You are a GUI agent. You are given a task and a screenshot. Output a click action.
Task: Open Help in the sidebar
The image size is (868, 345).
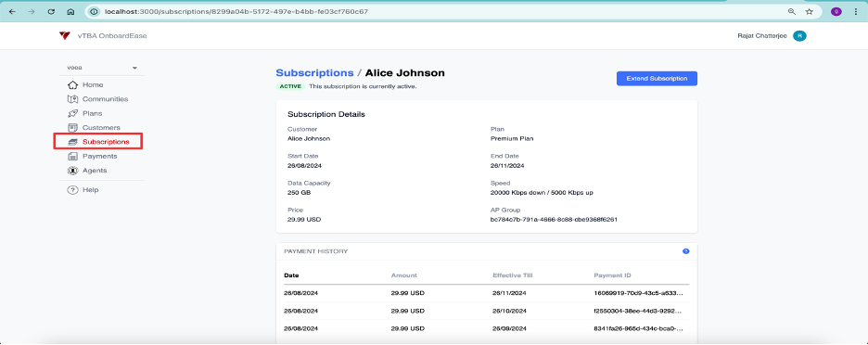click(x=90, y=190)
